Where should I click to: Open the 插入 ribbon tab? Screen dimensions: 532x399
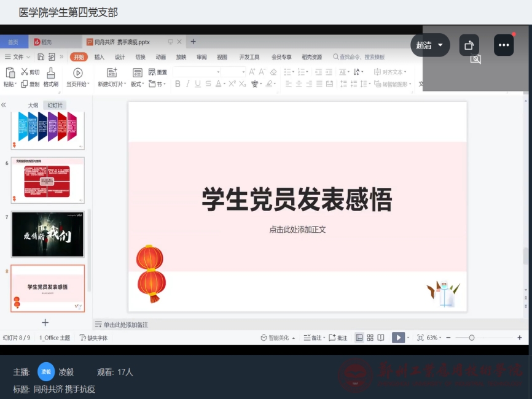tap(99, 57)
